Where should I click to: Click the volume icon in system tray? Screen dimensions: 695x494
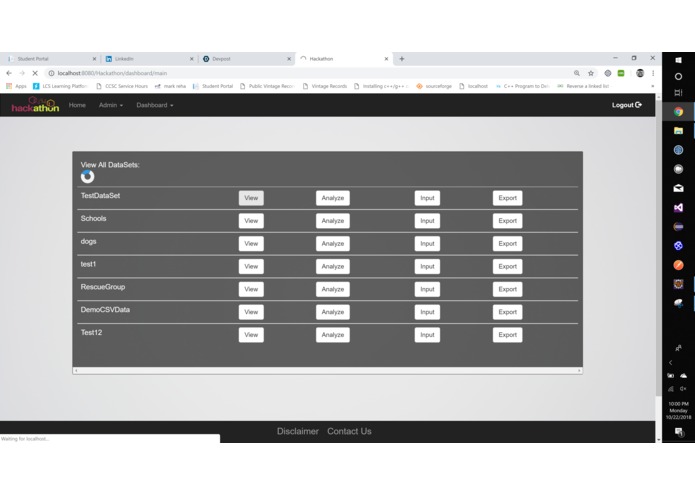pos(683,389)
